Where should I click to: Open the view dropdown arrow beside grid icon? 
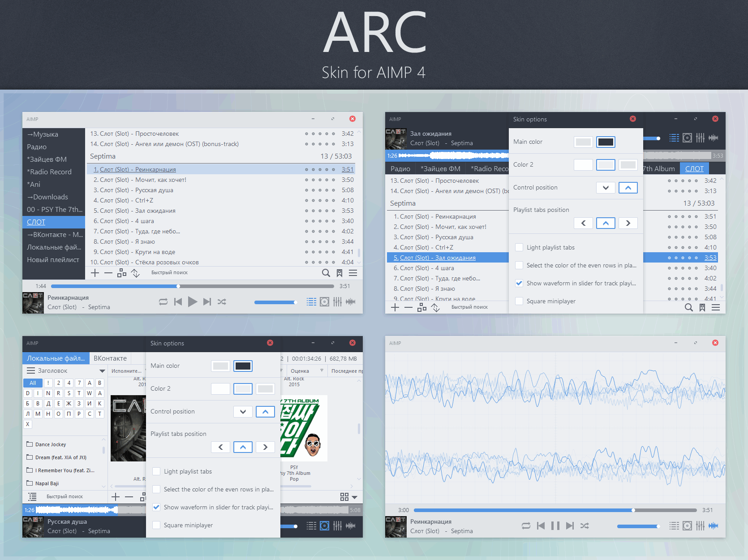(x=355, y=497)
